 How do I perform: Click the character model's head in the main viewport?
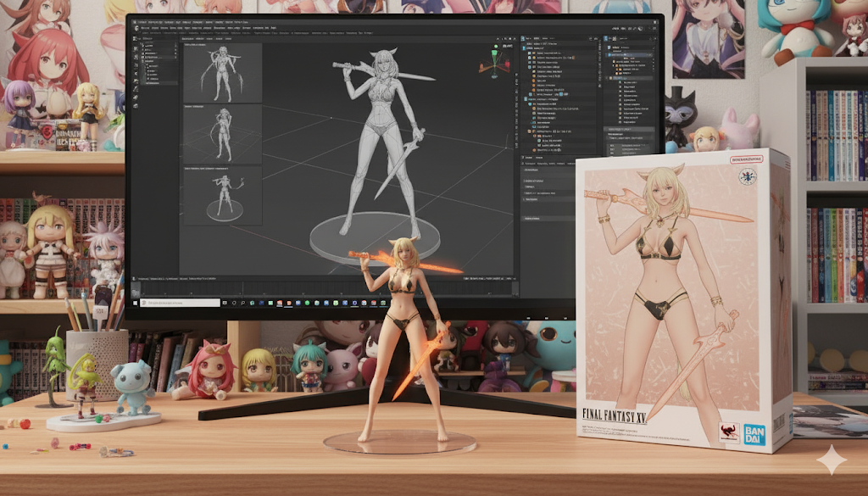pos(385,63)
